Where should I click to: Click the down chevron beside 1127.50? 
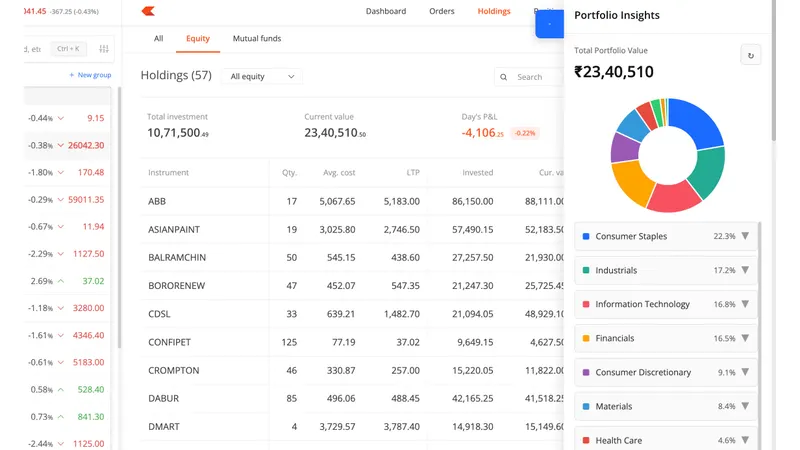click(x=61, y=254)
